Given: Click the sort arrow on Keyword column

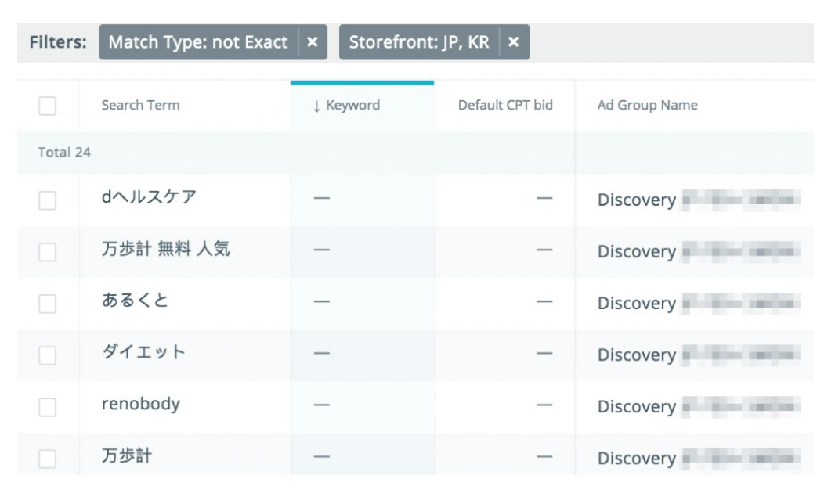Looking at the screenshot, I should [x=316, y=106].
